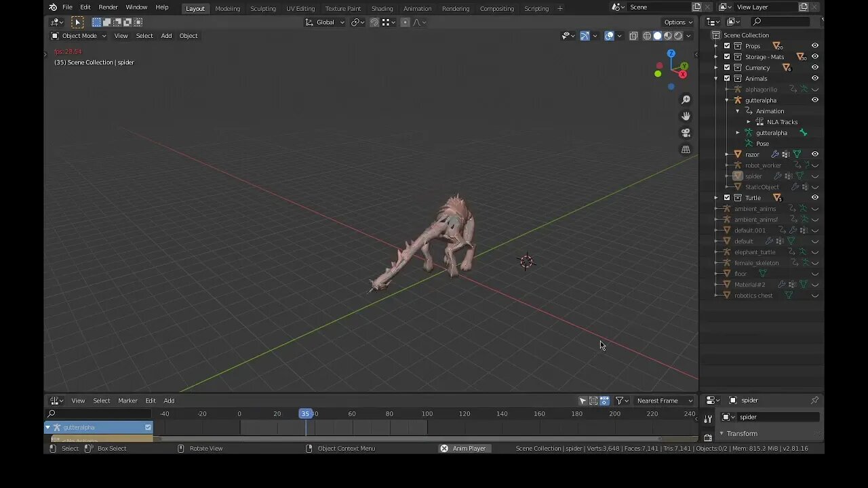
Task: Open the viewport Object menu
Action: (189, 36)
